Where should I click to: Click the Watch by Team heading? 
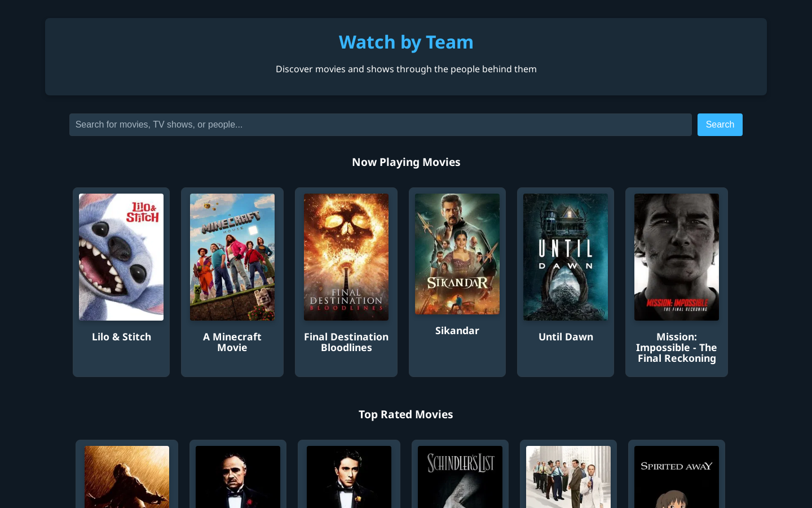tap(406, 42)
